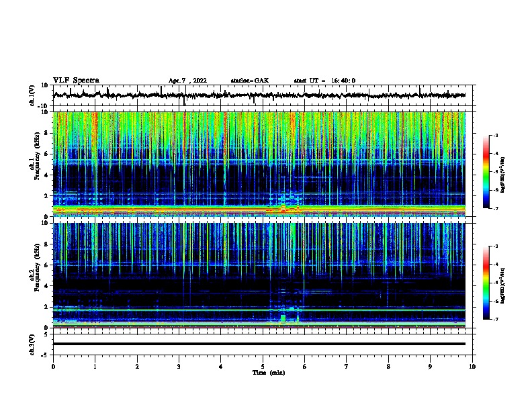This screenshot has height=411, width=532.
Task: Click the "5" tick on ch.3(V) axis
Action: [47, 334]
